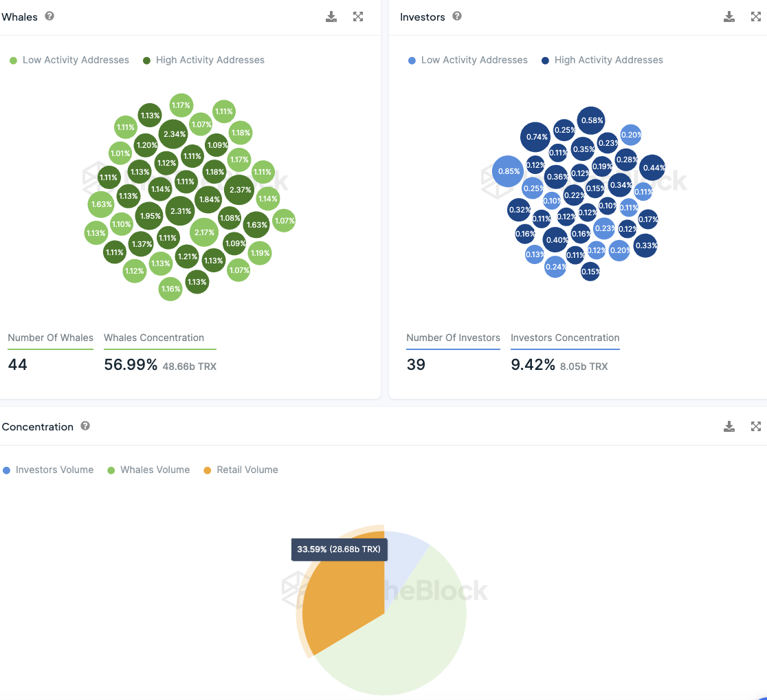767x700 pixels.
Task: Expand Investors chart to fullscreen
Action: [x=756, y=17]
